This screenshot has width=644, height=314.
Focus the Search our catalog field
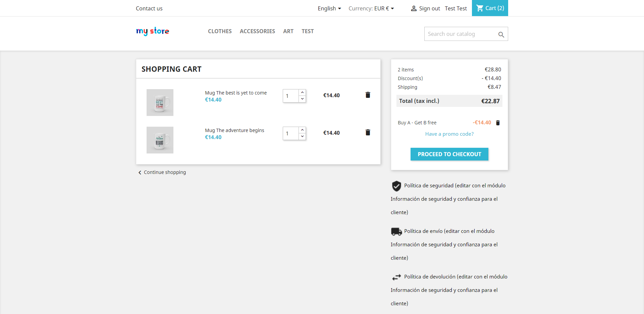pyautogui.click(x=460, y=34)
